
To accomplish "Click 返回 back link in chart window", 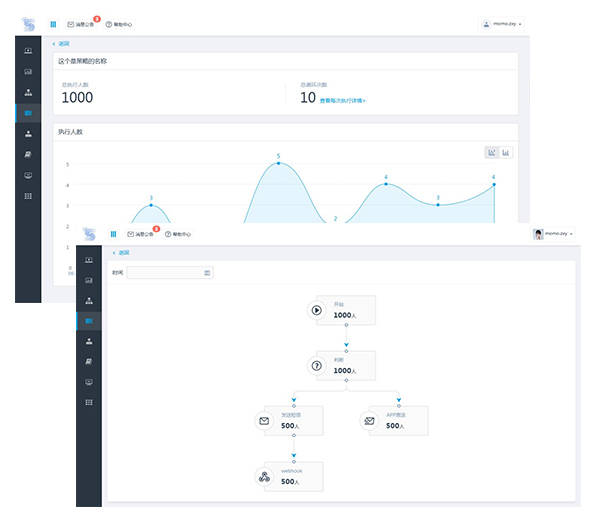I will 62,45.
